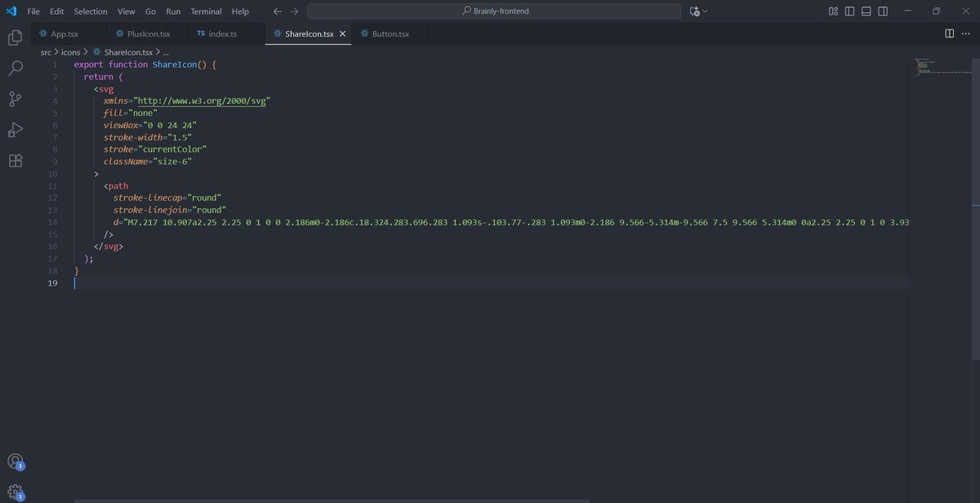Switch to the index.ts tab
The image size is (980, 503).
point(228,33)
